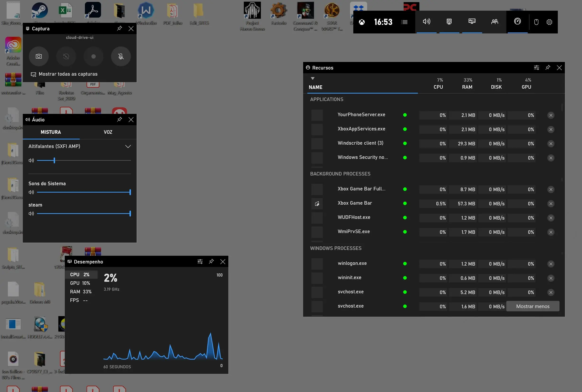Select the FPS metric in Desempenho
582x392 pixels.
point(82,300)
